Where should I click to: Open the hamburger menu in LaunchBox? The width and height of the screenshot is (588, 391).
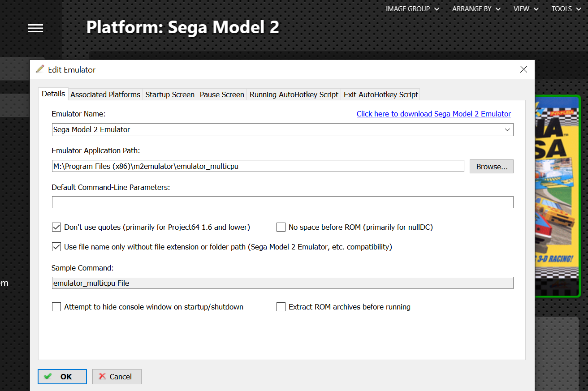(x=35, y=28)
